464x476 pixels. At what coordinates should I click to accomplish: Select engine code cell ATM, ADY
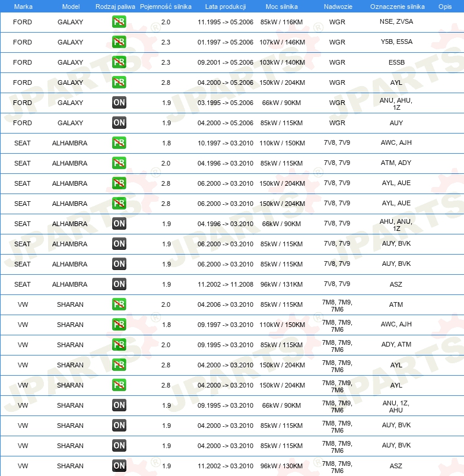point(396,163)
